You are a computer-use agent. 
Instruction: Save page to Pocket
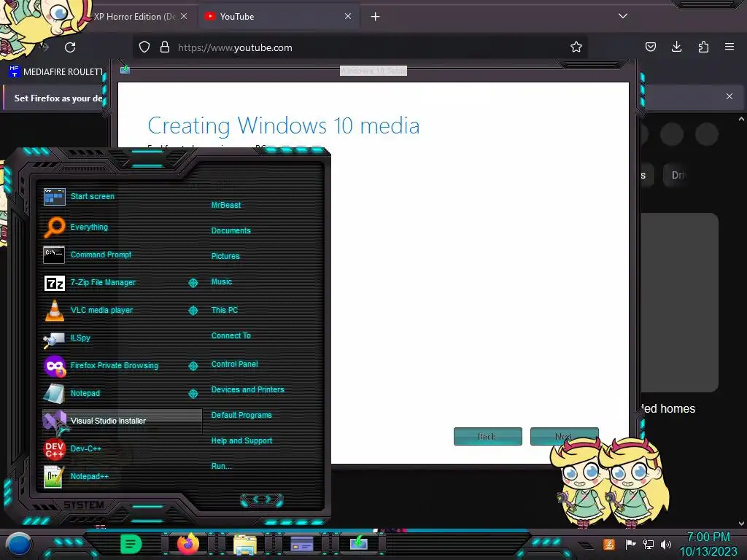(x=651, y=47)
